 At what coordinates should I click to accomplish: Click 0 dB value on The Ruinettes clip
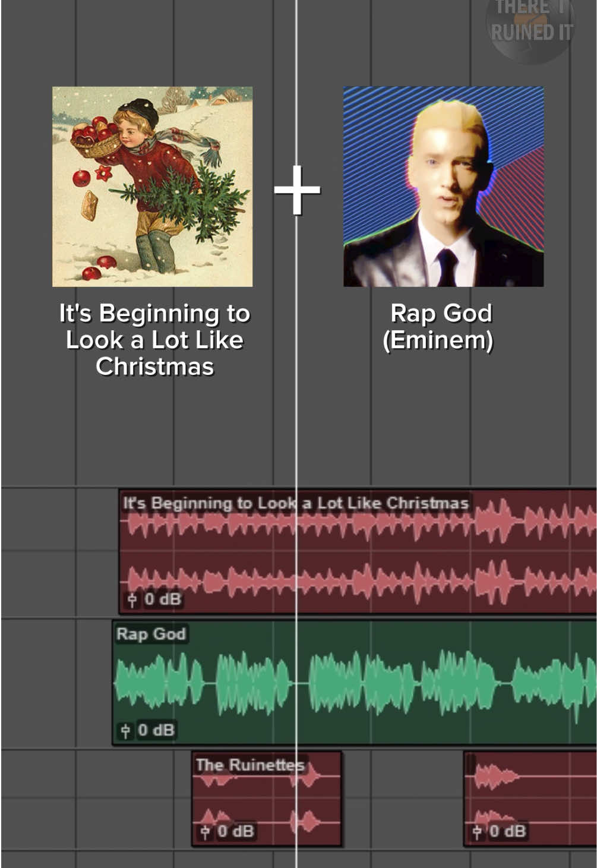tap(236, 832)
